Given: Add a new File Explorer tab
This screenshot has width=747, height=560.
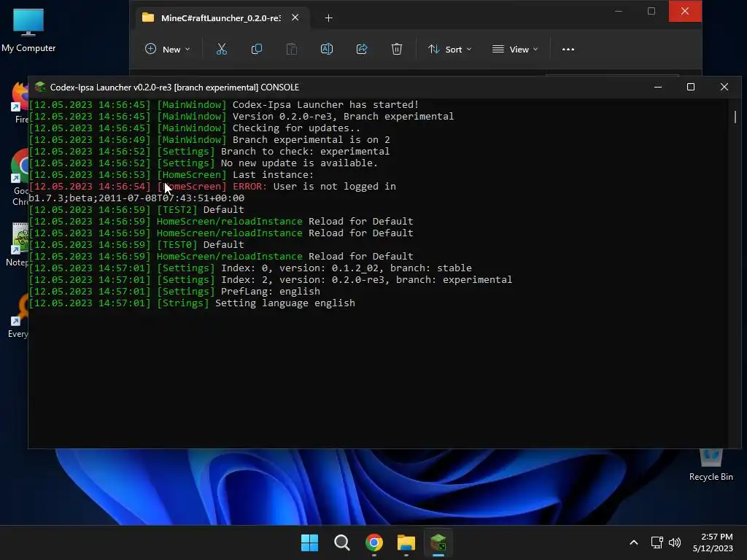Looking at the screenshot, I should click(328, 18).
